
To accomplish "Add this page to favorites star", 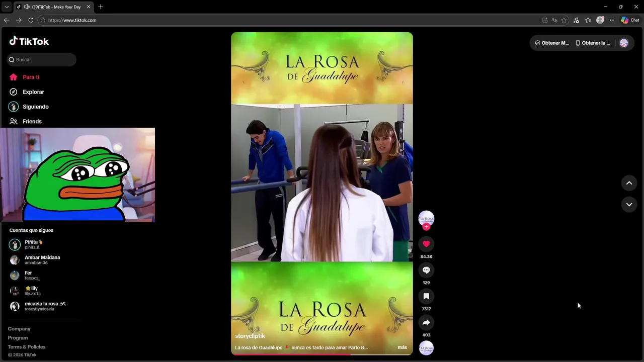I will pyautogui.click(x=563, y=20).
